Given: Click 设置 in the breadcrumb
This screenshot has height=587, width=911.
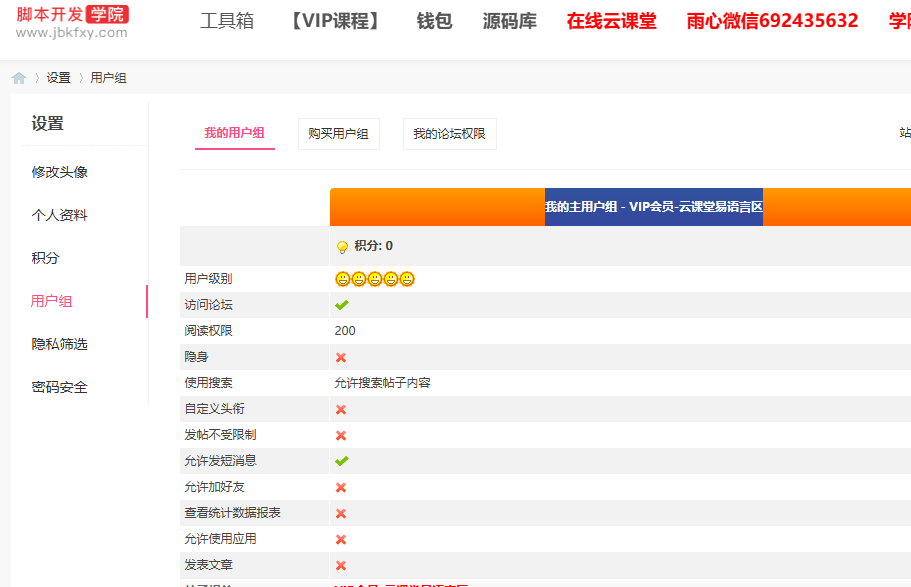Looking at the screenshot, I should coord(59,78).
